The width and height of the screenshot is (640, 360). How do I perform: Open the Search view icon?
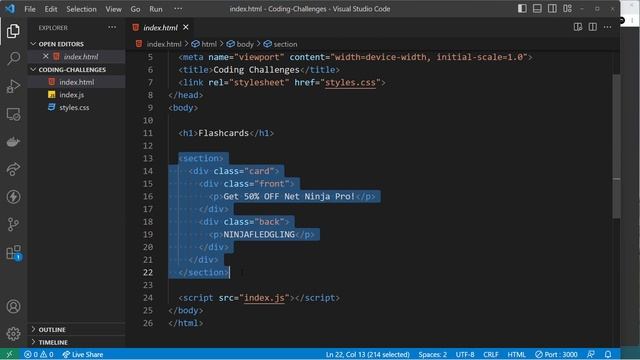tap(13, 58)
